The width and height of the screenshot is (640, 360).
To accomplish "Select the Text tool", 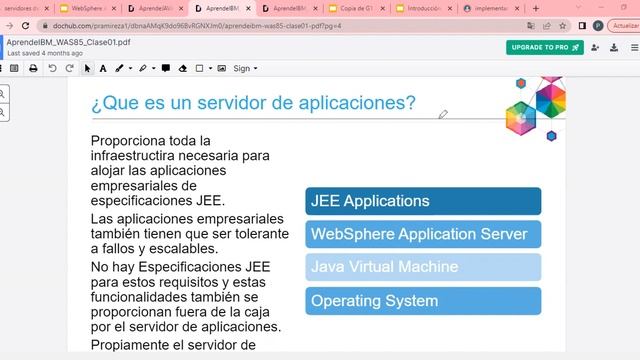I will coord(103,69).
